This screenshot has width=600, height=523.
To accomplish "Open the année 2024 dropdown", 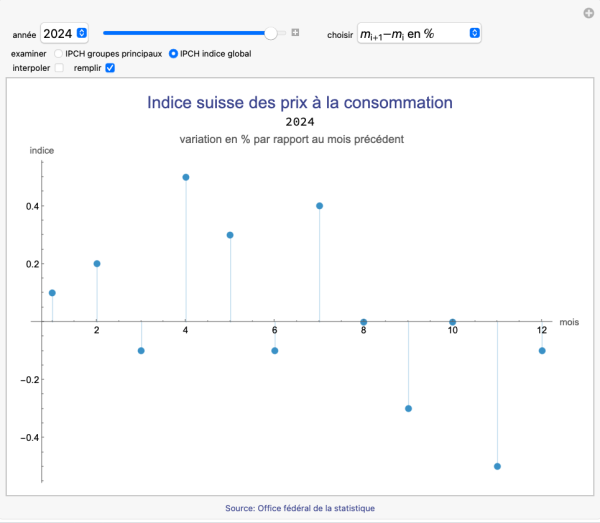I will pyautogui.click(x=64, y=33).
